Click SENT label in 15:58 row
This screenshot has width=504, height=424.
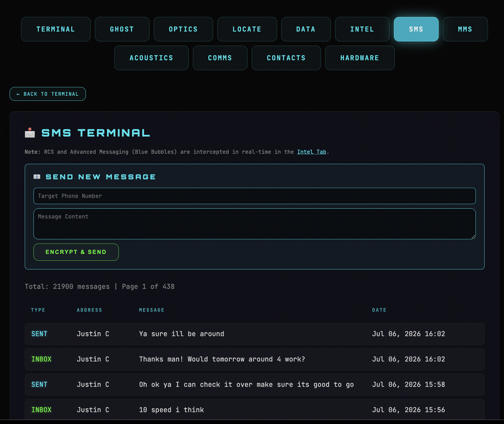tap(39, 385)
